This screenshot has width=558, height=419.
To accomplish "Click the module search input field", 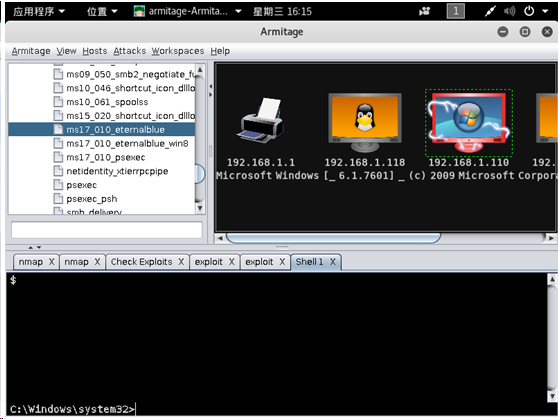I will tap(107, 230).
